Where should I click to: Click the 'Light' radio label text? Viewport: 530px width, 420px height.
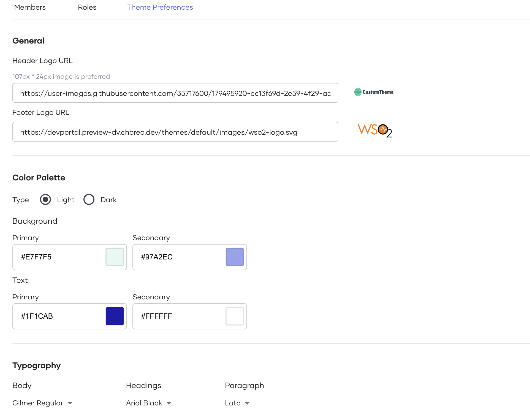pos(66,200)
